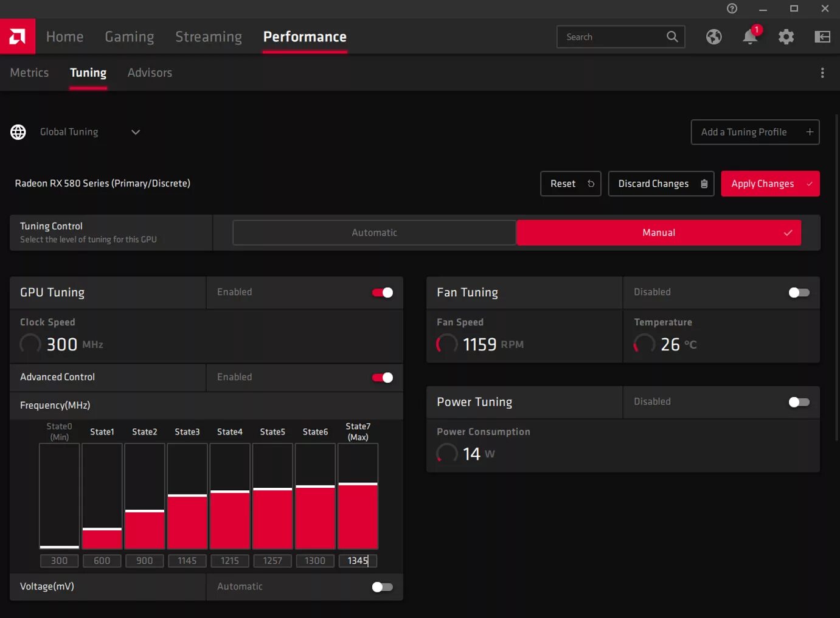Click the State0 (Min) frequency bar
This screenshot has height=618, width=840.
(x=60, y=496)
